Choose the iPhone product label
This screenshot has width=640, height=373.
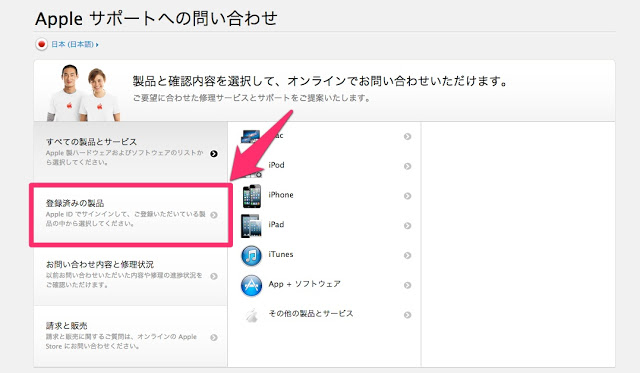pos(281,195)
